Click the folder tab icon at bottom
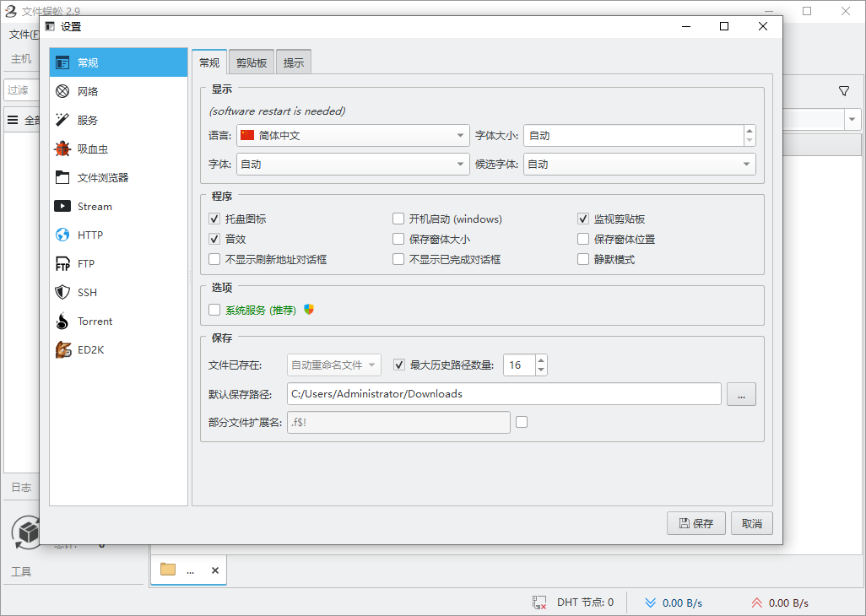The width and height of the screenshot is (866, 616). [168, 569]
